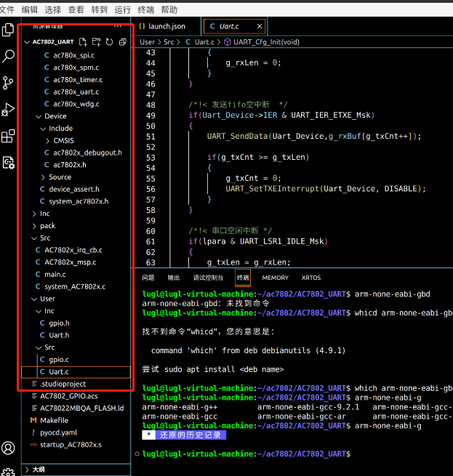Open the 终端 menu in menu bar
This screenshot has width=453, height=476.
click(x=146, y=9)
